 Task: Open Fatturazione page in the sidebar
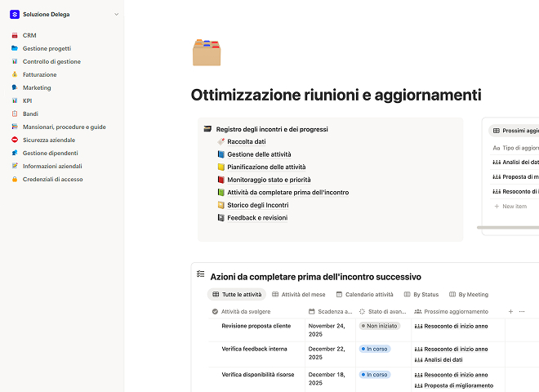(x=39, y=74)
